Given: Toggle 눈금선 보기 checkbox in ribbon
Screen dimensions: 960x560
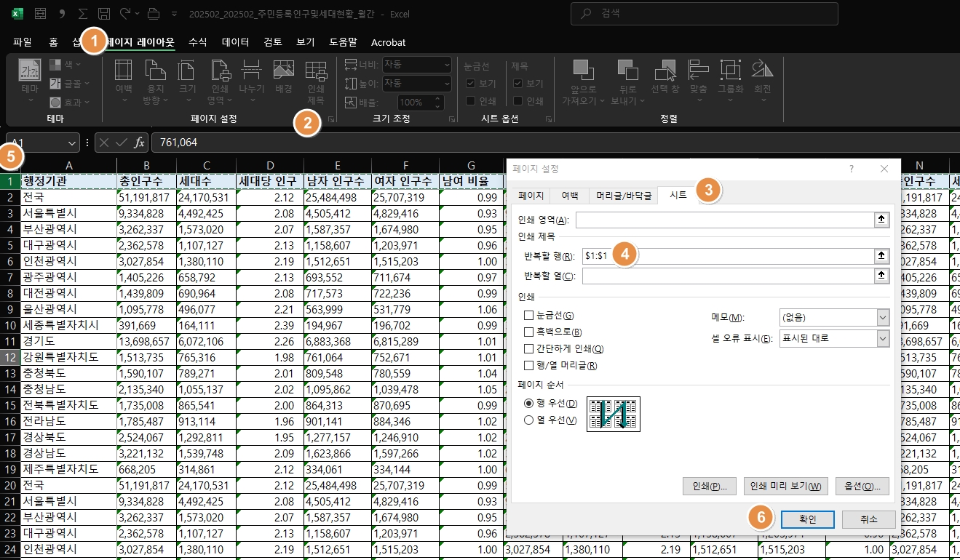Looking at the screenshot, I should [471, 83].
